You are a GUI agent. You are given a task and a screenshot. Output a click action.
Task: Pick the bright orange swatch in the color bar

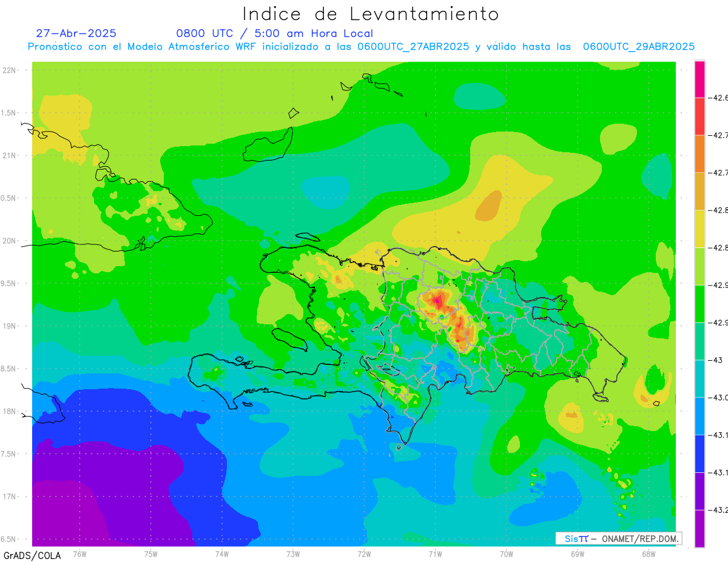[x=699, y=154]
